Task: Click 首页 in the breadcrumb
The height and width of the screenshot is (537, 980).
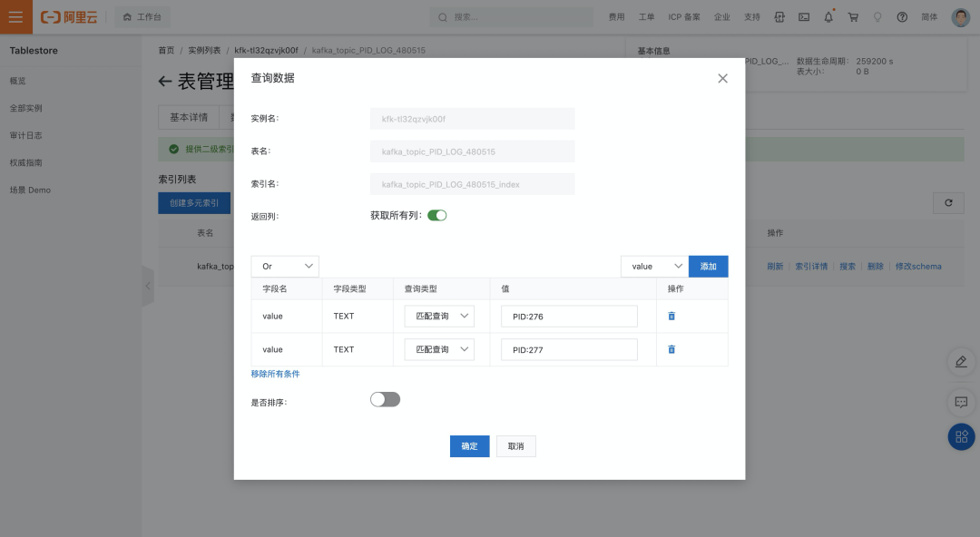Action: click(x=166, y=50)
